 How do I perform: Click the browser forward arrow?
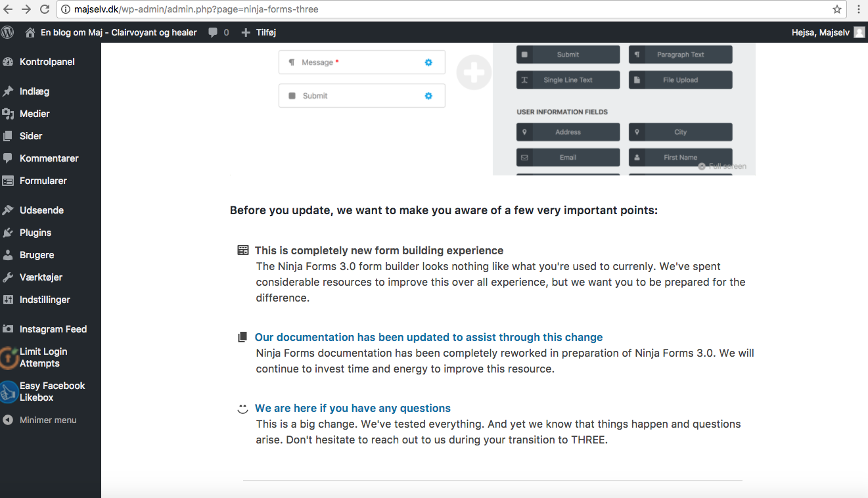tap(26, 9)
